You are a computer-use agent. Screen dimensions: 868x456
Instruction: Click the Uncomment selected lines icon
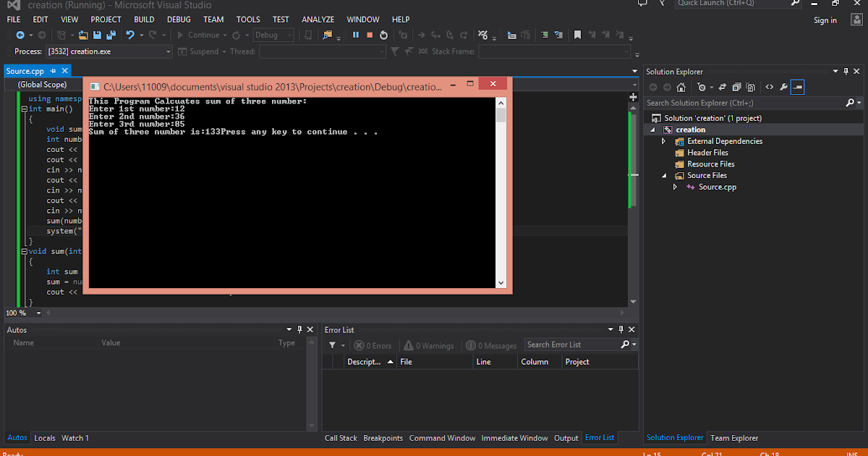click(560, 35)
